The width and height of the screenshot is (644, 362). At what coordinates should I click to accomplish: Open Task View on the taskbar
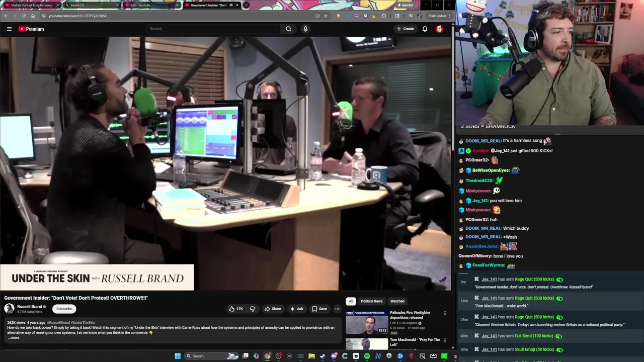[x=245, y=356]
